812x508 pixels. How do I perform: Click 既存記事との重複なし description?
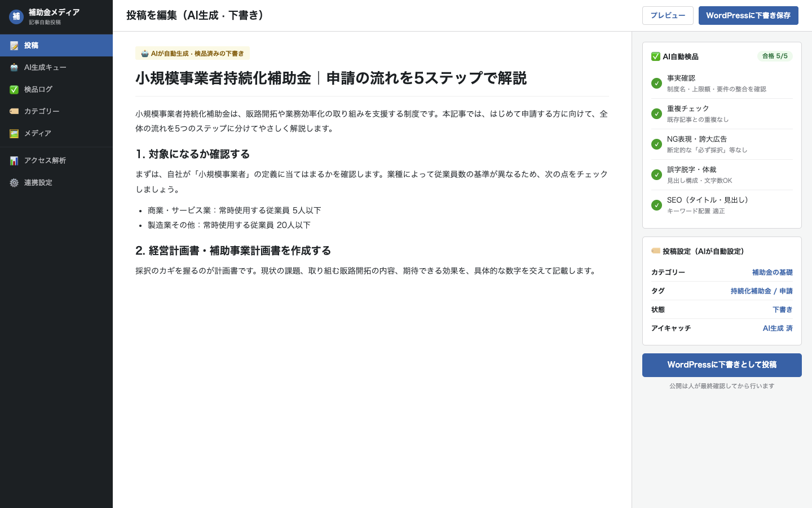pos(698,120)
